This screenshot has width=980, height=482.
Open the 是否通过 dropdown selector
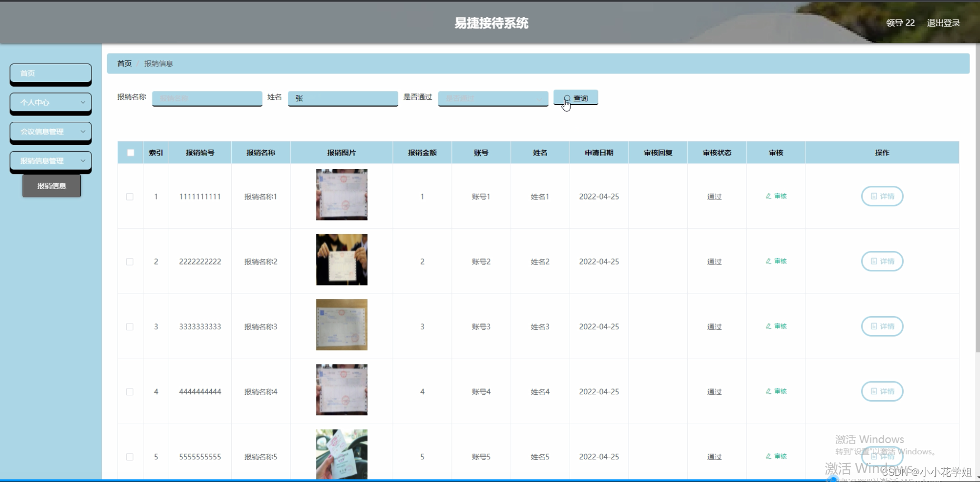[x=492, y=98]
